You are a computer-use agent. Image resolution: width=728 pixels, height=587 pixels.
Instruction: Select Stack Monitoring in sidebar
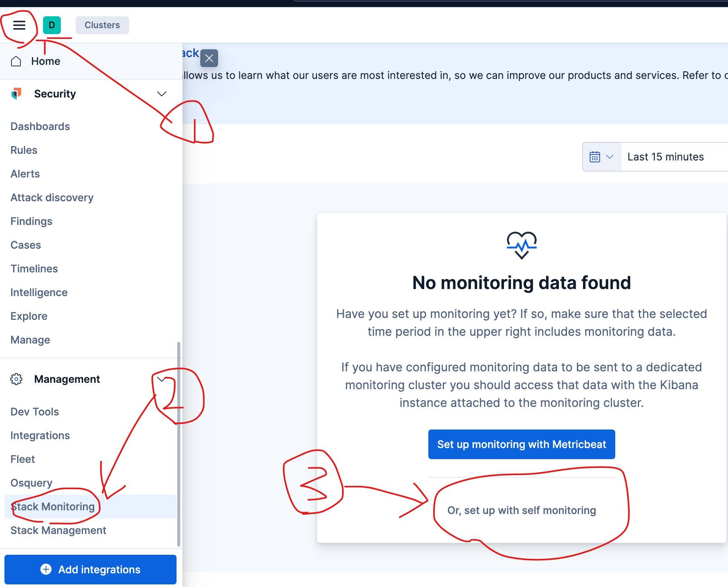(x=90, y=507)
